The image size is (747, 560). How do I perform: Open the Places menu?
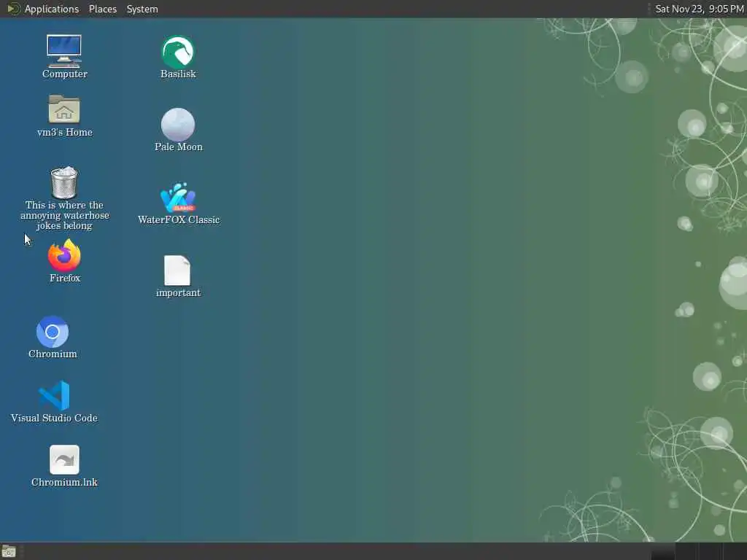coord(102,9)
